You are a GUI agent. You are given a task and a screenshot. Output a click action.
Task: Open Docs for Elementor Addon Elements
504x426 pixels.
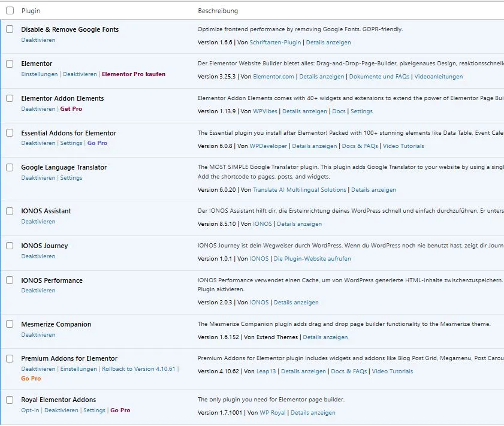[x=339, y=111]
